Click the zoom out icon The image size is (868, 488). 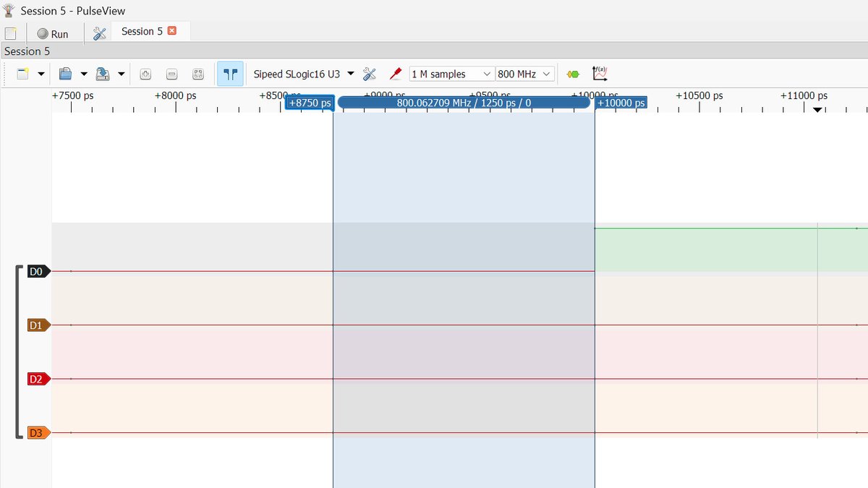point(171,74)
